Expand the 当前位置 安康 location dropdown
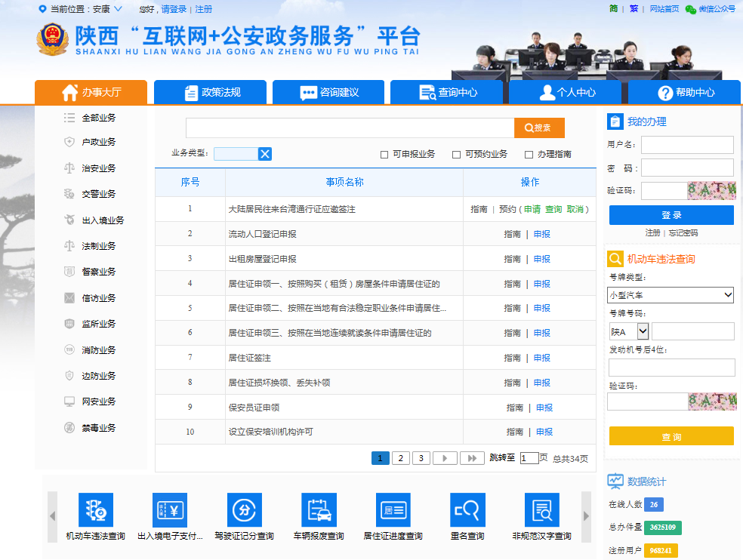The width and height of the screenshot is (743, 560). point(119,9)
